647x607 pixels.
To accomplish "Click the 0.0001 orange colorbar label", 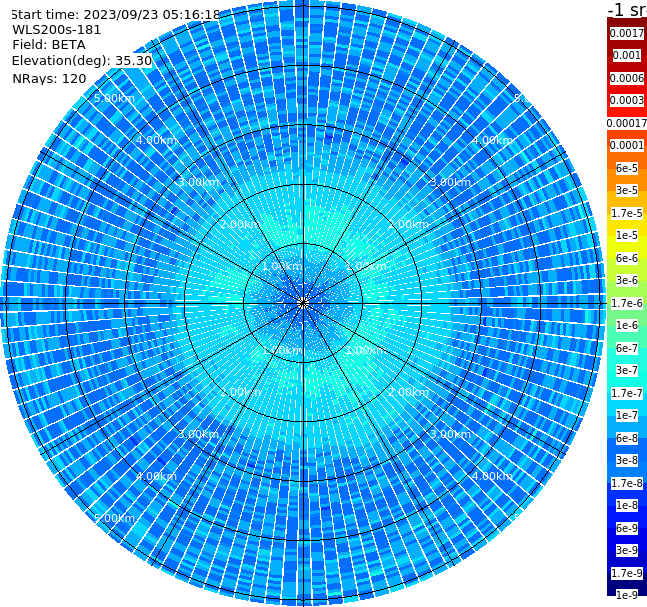I will (627, 145).
